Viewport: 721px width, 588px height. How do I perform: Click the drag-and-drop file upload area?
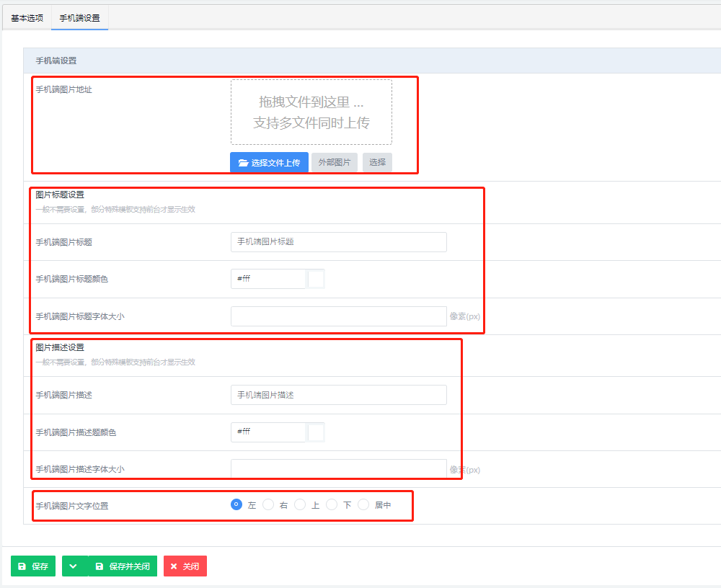coord(311,112)
